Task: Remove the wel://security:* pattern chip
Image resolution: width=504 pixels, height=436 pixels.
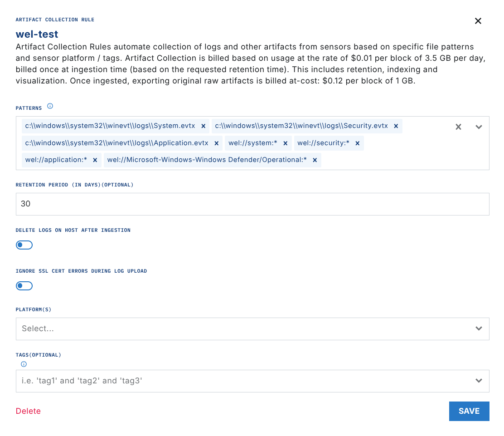Action: pos(357,143)
